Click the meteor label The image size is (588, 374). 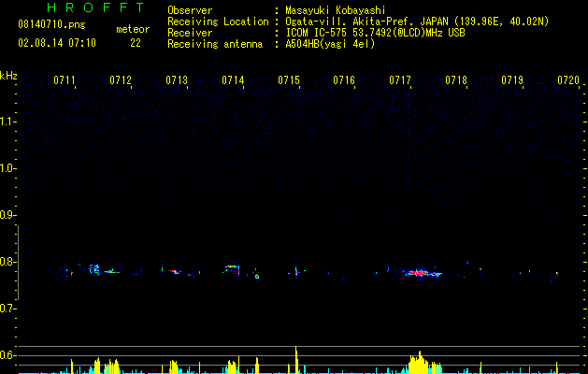click(133, 29)
